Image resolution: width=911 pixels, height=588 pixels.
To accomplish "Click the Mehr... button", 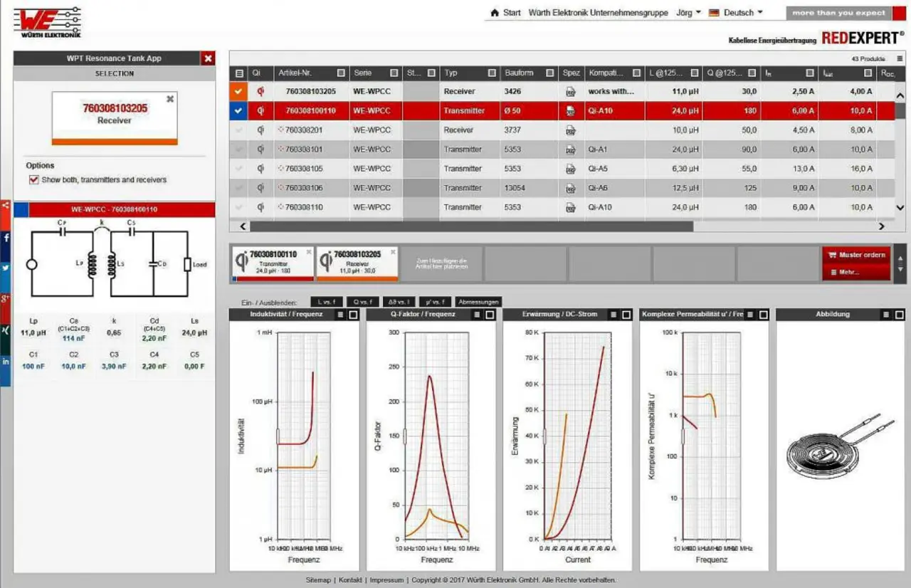I will click(x=856, y=272).
